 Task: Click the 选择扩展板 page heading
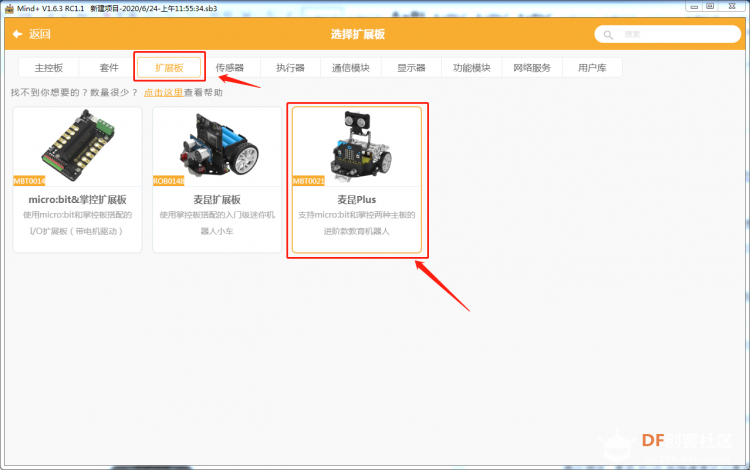click(358, 34)
